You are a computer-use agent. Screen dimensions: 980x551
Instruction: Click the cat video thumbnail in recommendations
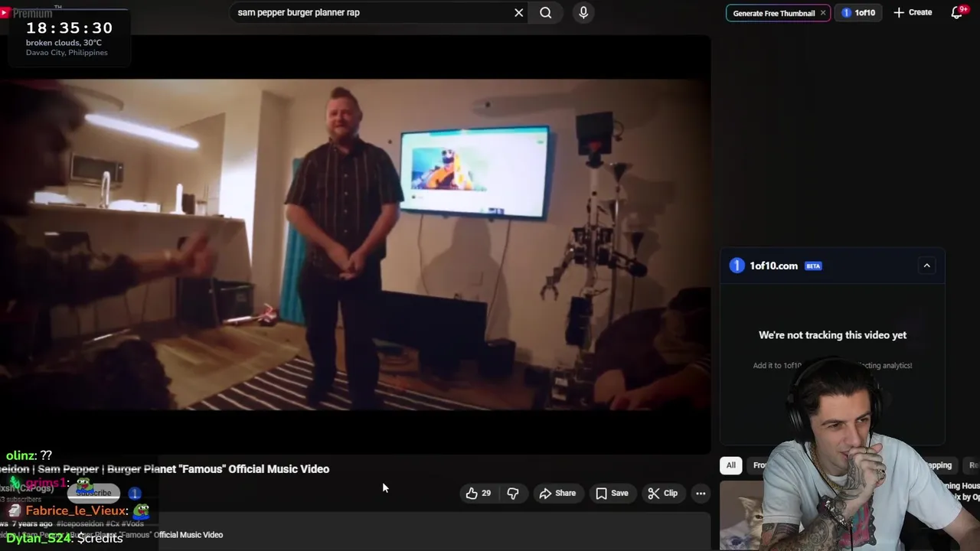(741, 514)
